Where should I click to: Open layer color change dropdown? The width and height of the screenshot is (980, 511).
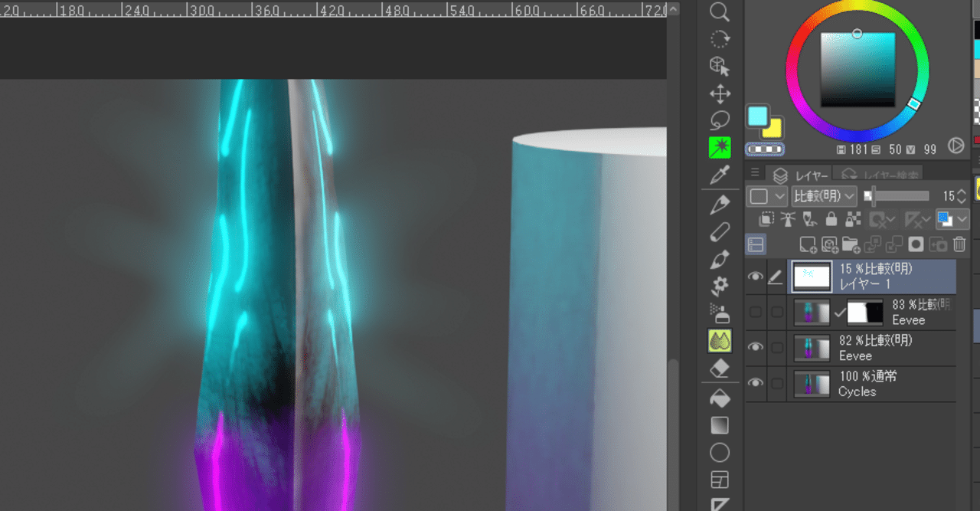pos(953,219)
